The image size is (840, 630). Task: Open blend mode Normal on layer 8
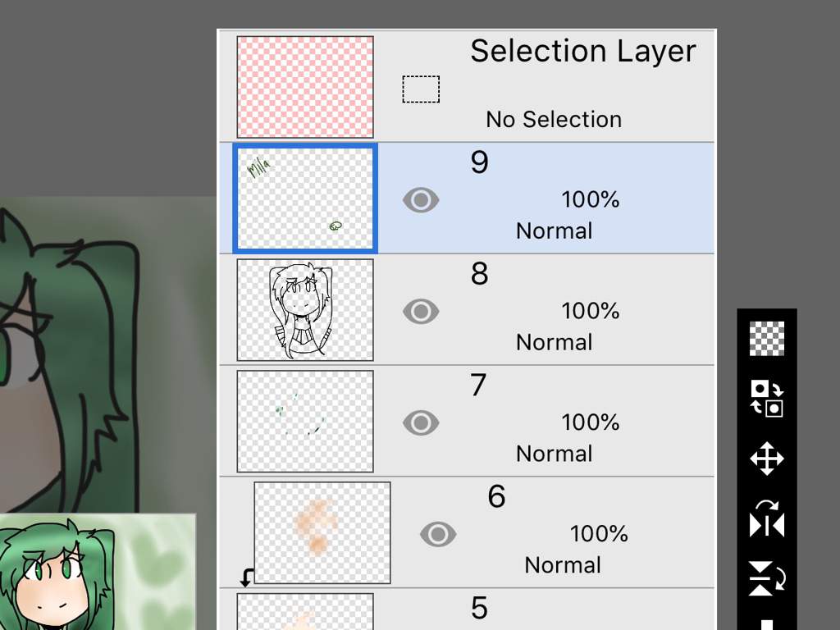click(x=554, y=342)
